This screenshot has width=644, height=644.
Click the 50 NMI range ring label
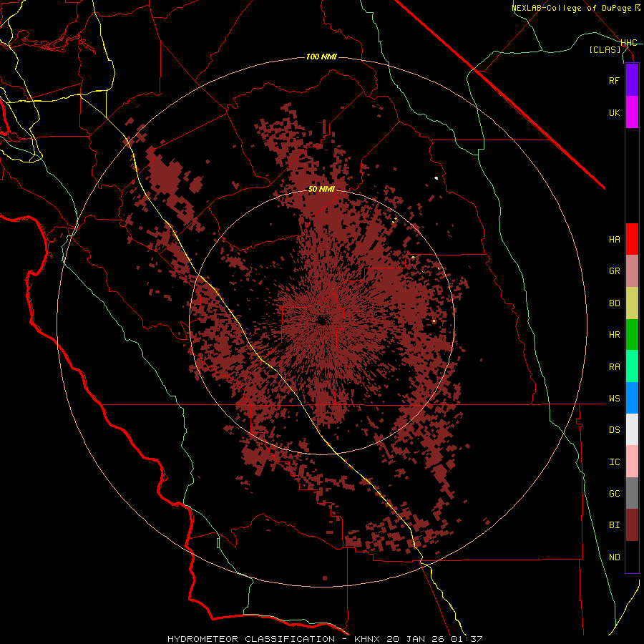(x=321, y=189)
